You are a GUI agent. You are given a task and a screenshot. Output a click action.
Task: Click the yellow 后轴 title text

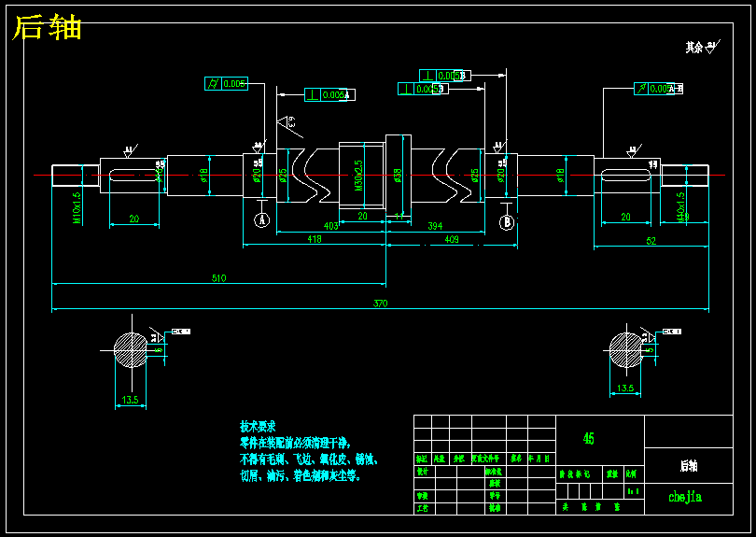pyautogui.click(x=47, y=27)
